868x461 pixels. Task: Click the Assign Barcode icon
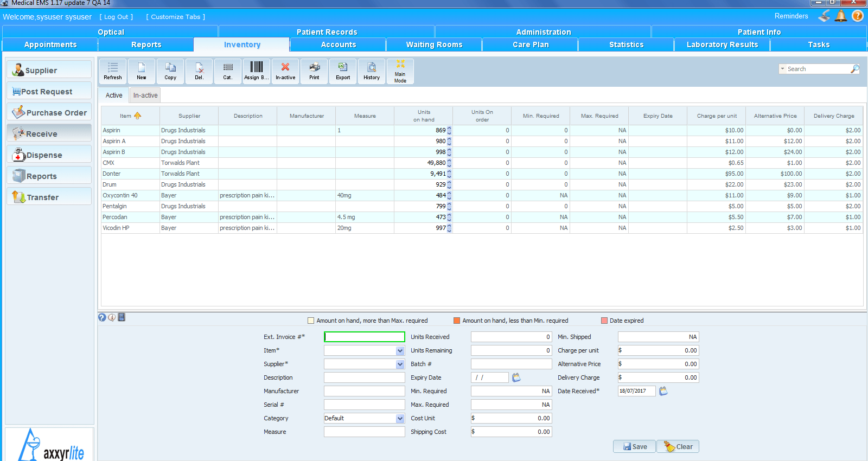[x=256, y=71]
